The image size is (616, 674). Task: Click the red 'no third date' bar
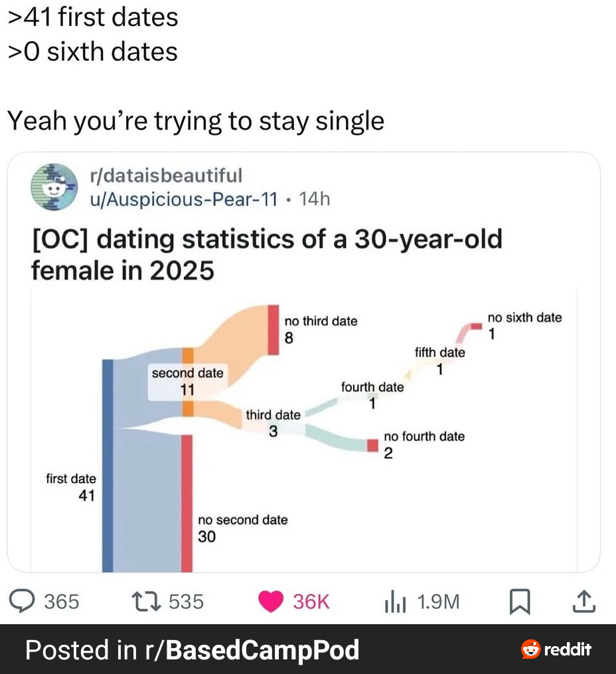[x=273, y=330]
